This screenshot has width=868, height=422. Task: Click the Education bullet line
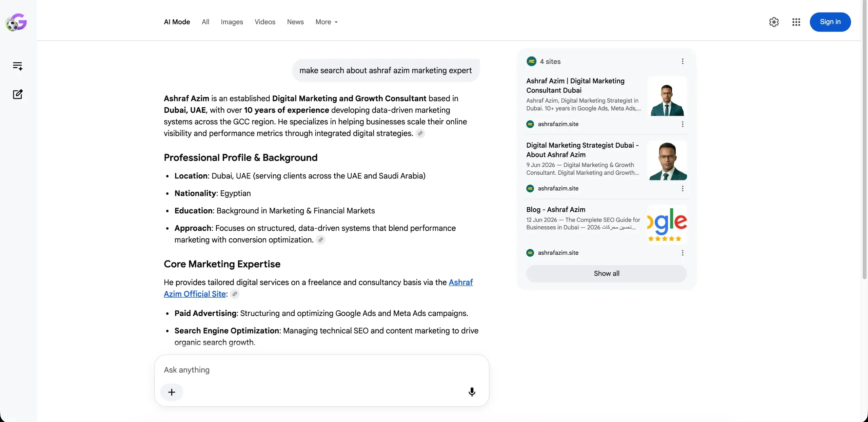(x=275, y=211)
